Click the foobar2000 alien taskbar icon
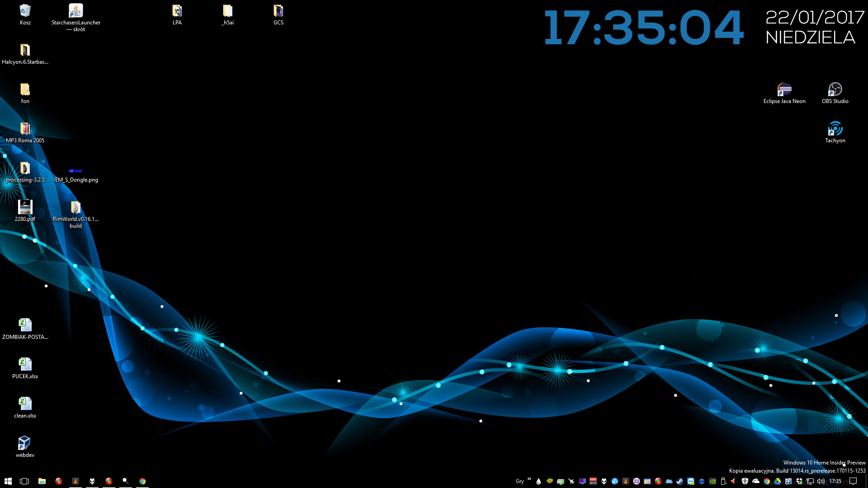The height and width of the screenshot is (488, 868). 92,481
